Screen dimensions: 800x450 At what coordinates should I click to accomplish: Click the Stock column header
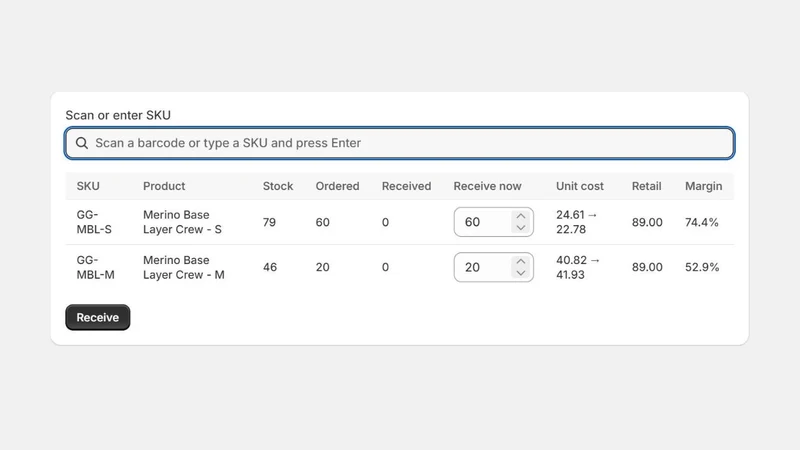tap(278, 186)
